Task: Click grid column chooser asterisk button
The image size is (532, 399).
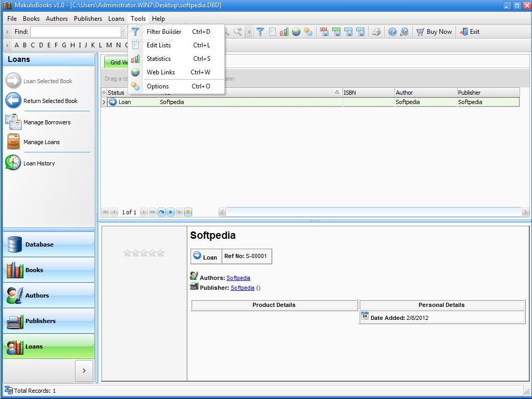Action: (x=104, y=92)
